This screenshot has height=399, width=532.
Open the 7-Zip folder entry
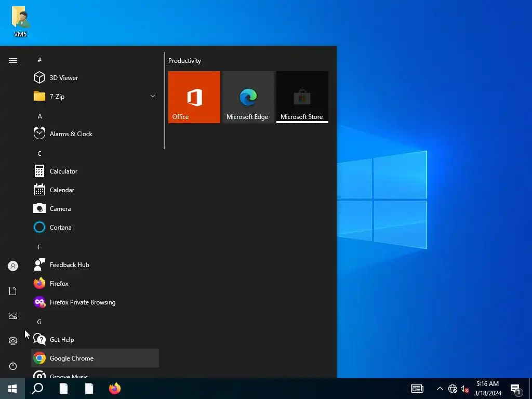(95, 96)
